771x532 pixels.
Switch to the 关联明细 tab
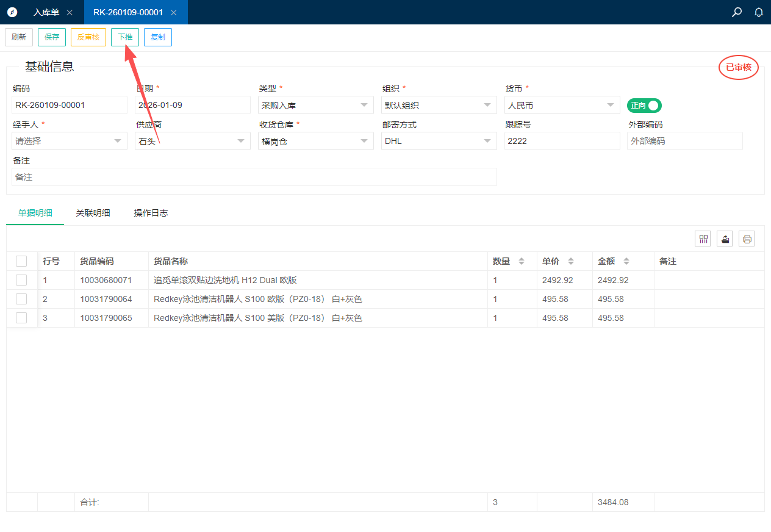point(93,213)
